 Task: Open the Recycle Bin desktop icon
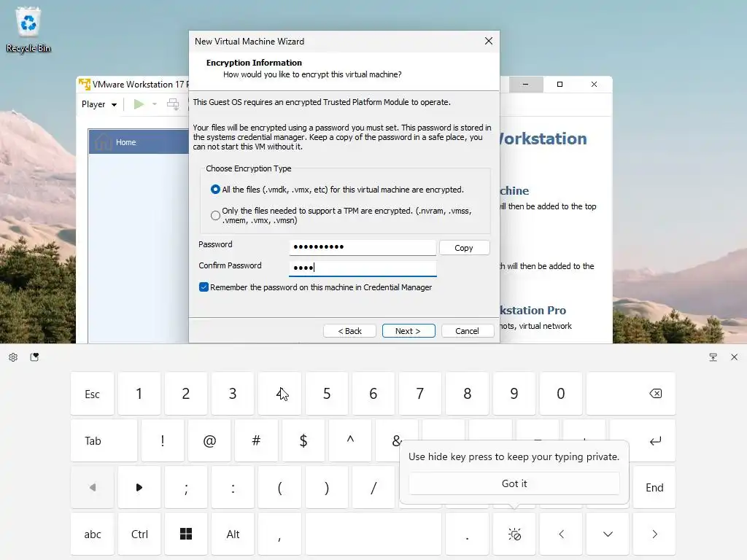pos(28,31)
